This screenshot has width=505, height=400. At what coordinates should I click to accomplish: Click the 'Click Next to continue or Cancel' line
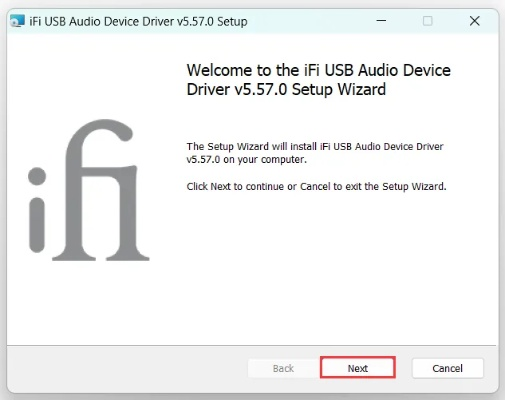tap(316, 186)
